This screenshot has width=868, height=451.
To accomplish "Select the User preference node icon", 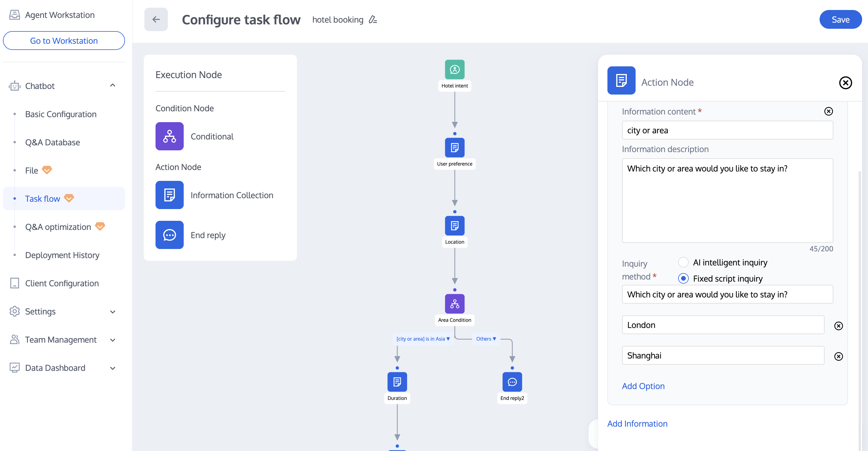I will [455, 147].
